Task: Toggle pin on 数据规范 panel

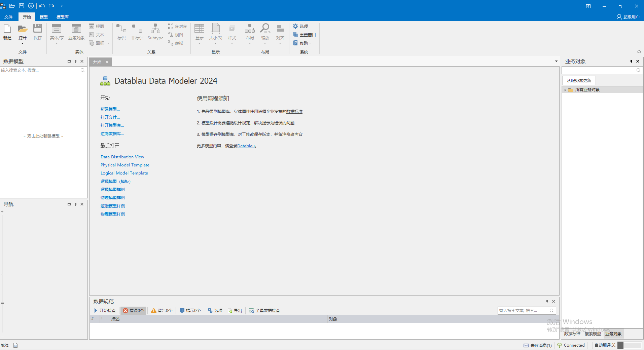Action: [547, 302]
